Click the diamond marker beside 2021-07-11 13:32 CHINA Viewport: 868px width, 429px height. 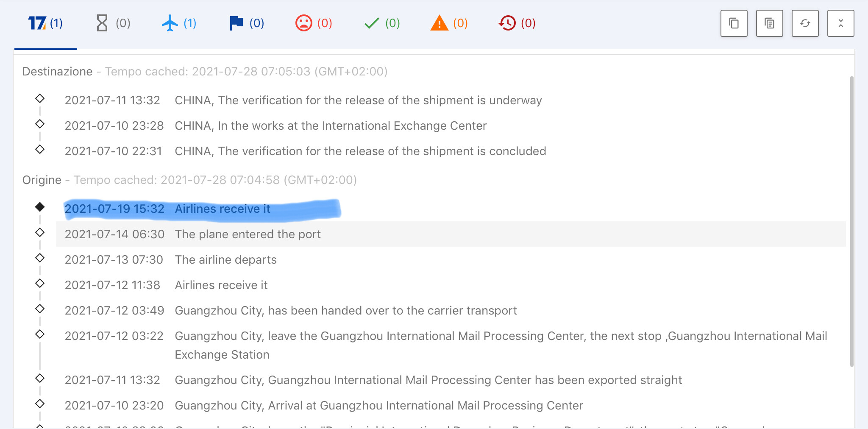pos(40,98)
